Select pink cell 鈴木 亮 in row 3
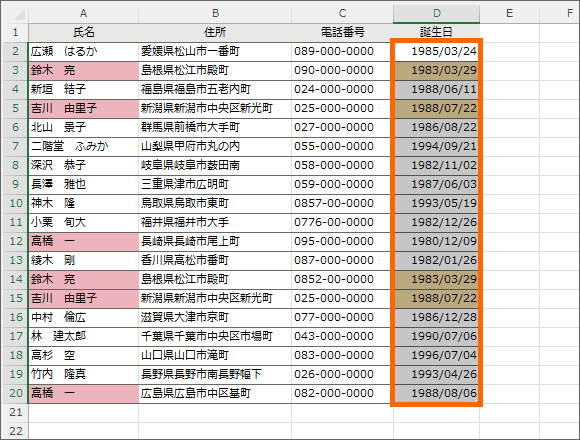Viewport: 580px width, 440px height. [x=84, y=70]
